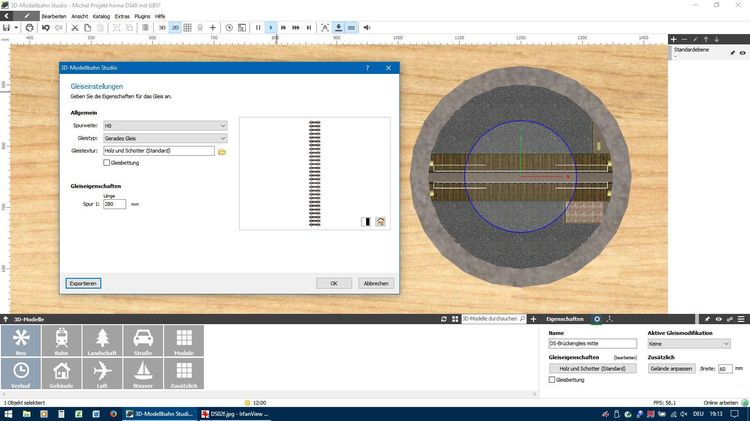Click the clock time icon in toolbar
The height and width of the screenshot is (421, 750).
229,28
